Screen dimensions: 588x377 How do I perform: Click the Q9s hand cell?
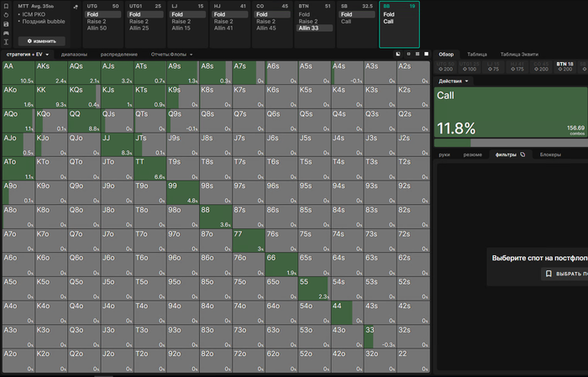182,121
